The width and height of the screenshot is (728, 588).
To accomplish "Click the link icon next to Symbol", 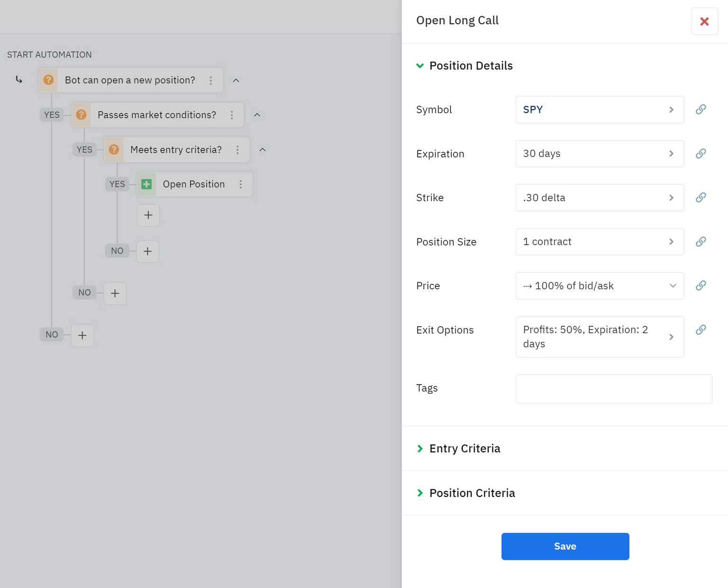I will coord(701,110).
